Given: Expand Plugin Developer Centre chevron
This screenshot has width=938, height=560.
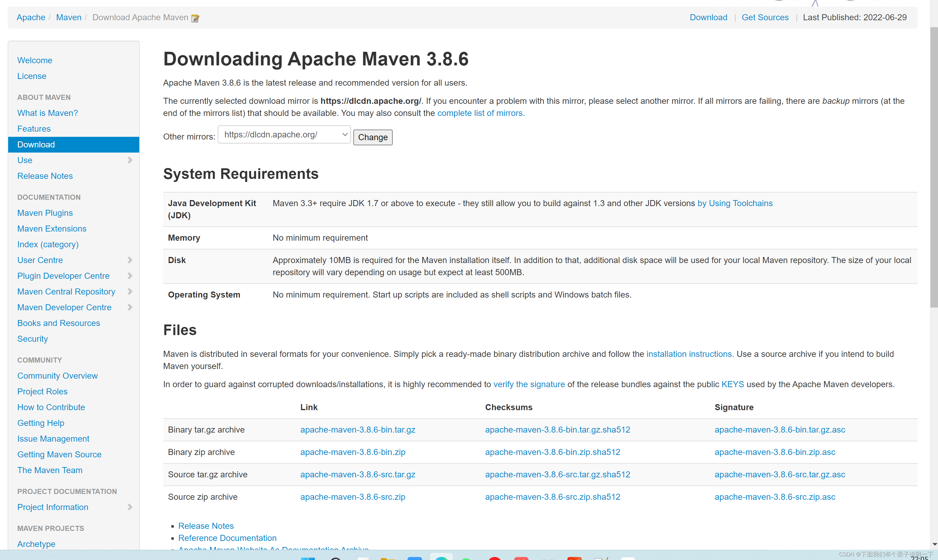Looking at the screenshot, I should coord(130,276).
